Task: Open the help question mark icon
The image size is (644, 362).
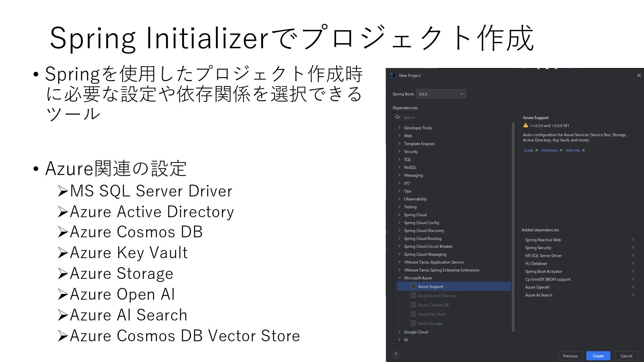Action: point(395,355)
